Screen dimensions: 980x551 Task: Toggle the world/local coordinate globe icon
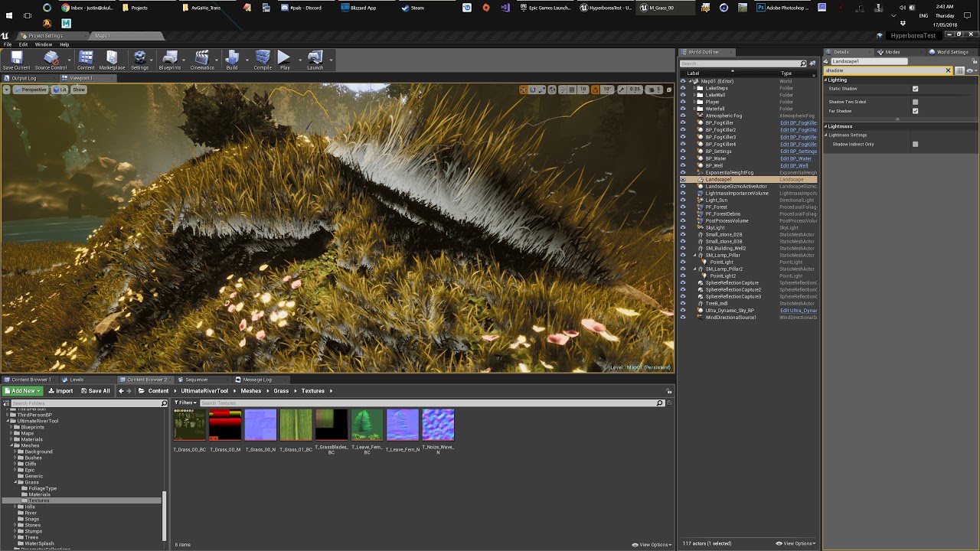[552, 90]
